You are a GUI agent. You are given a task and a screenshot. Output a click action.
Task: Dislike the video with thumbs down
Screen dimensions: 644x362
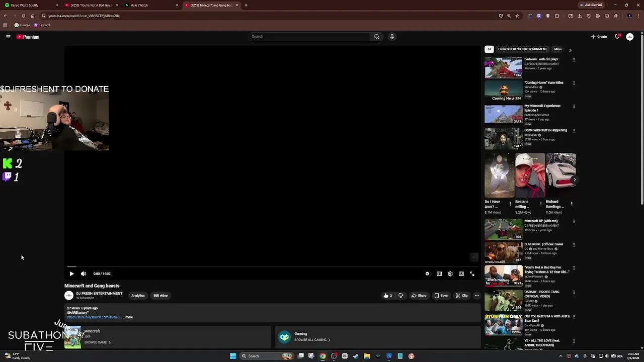(400, 296)
